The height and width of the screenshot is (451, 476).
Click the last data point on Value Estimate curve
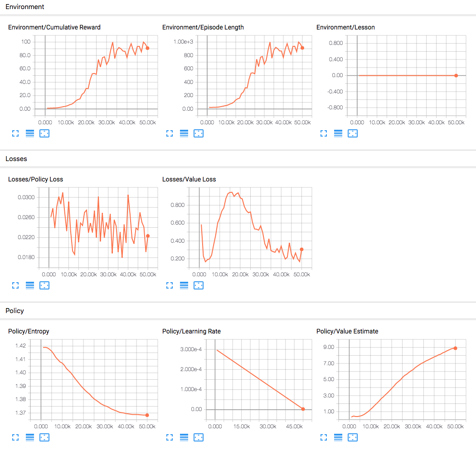[x=455, y=348]
